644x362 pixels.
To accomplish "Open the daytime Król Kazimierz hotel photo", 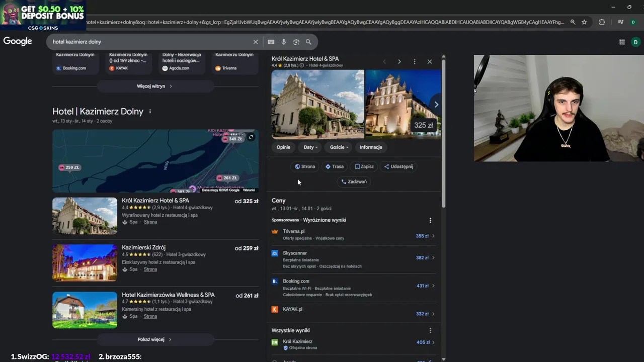I will (318, 105).
